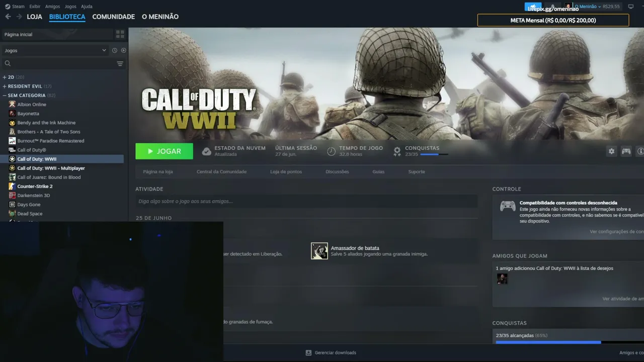Open the Steam announcements megaphone

tap(533, 7)
